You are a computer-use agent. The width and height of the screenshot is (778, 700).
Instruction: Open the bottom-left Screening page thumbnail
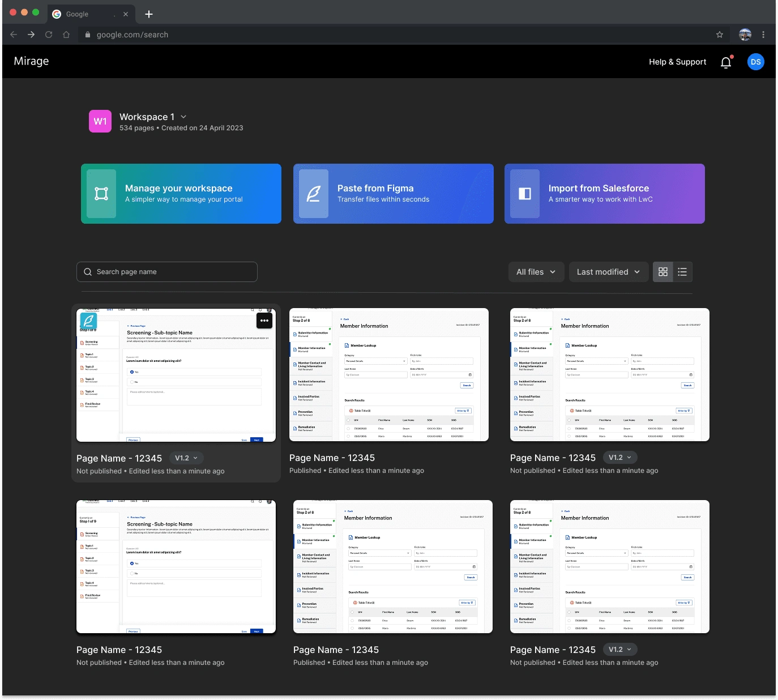pyautogui.click(x=176, y=566)
